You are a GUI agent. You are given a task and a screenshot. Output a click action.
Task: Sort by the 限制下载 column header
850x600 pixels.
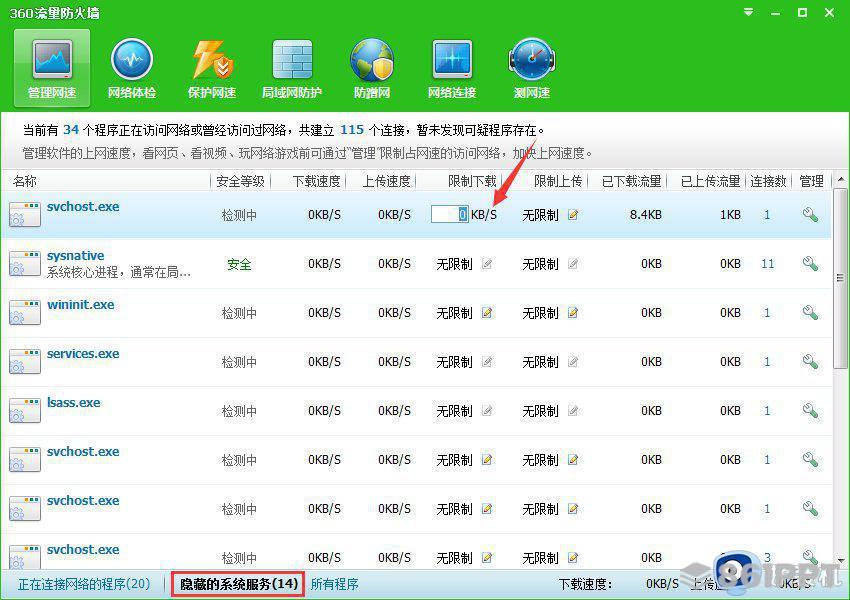click(x=472, y=181)
